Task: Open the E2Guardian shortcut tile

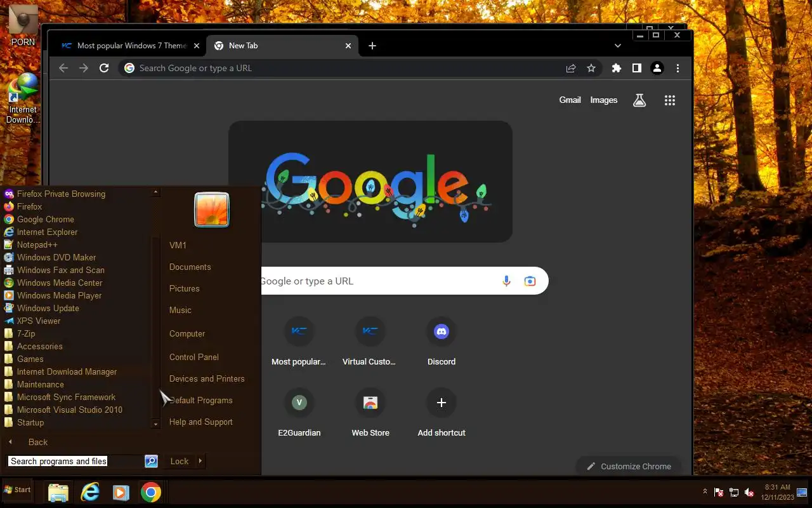Action: click(x=299, y=414)
